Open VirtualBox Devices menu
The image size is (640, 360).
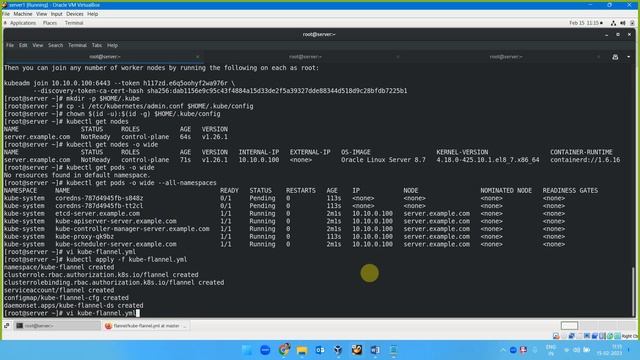75,14
